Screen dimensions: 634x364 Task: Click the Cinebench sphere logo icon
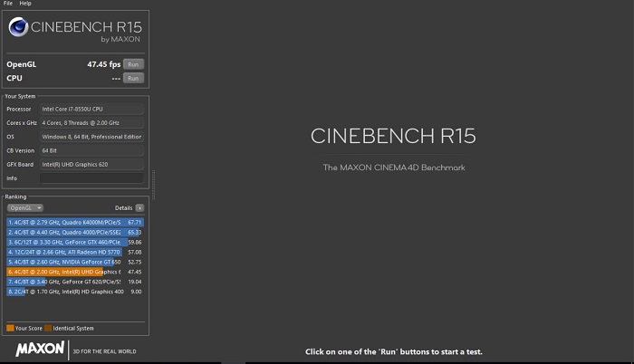click(x=19, y=27)
